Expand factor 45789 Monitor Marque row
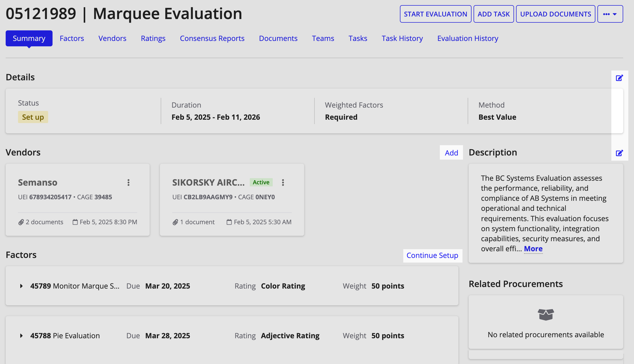This screenshot has height=364, width=634. coord(21,286)
